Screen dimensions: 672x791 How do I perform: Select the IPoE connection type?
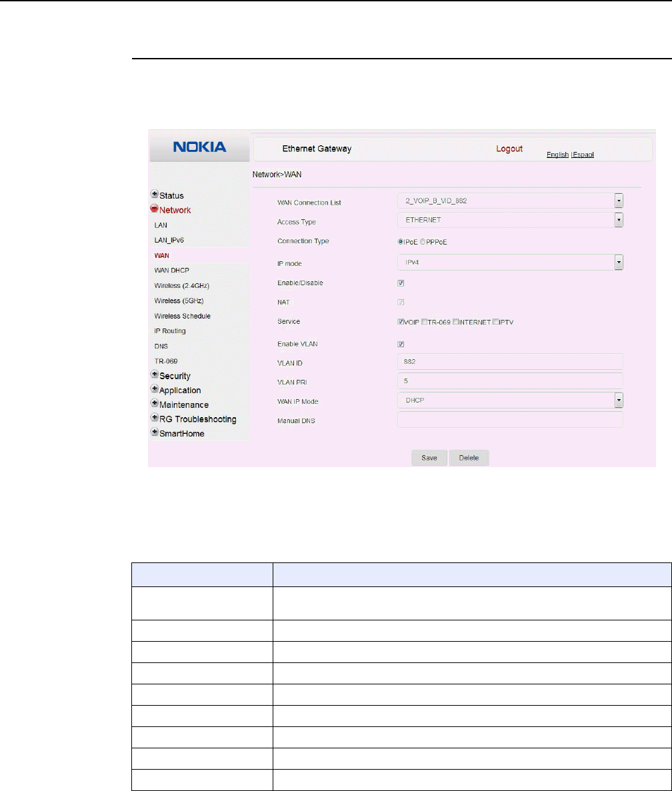tap(401, 242)
